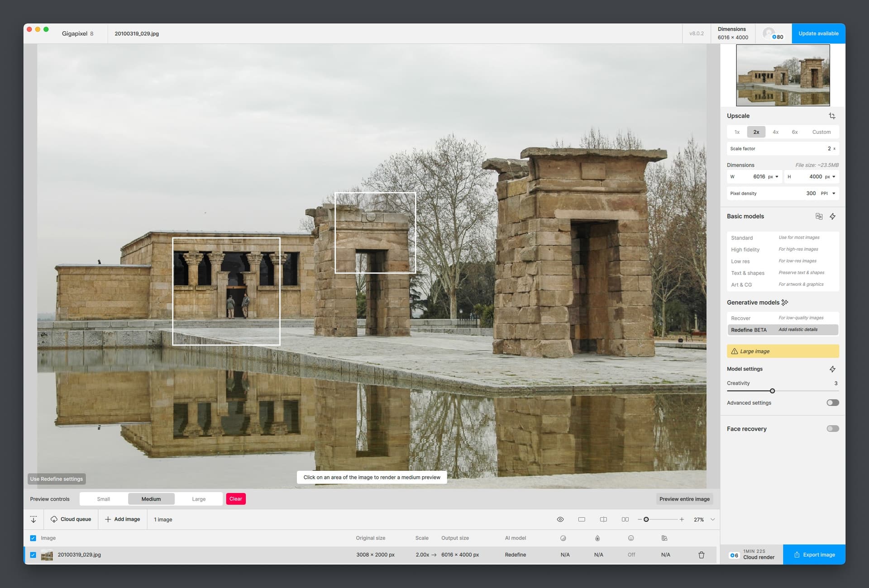Click the lightning bolt icon beside Model settings
Viewport: 869px width, 588px height.
[832, 369]
